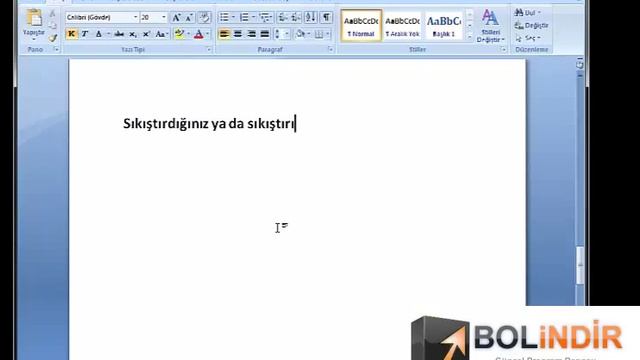Screen dimensions: 640x360
Task: Apply the Başlık 1 heading style
Action: (444, 25)
